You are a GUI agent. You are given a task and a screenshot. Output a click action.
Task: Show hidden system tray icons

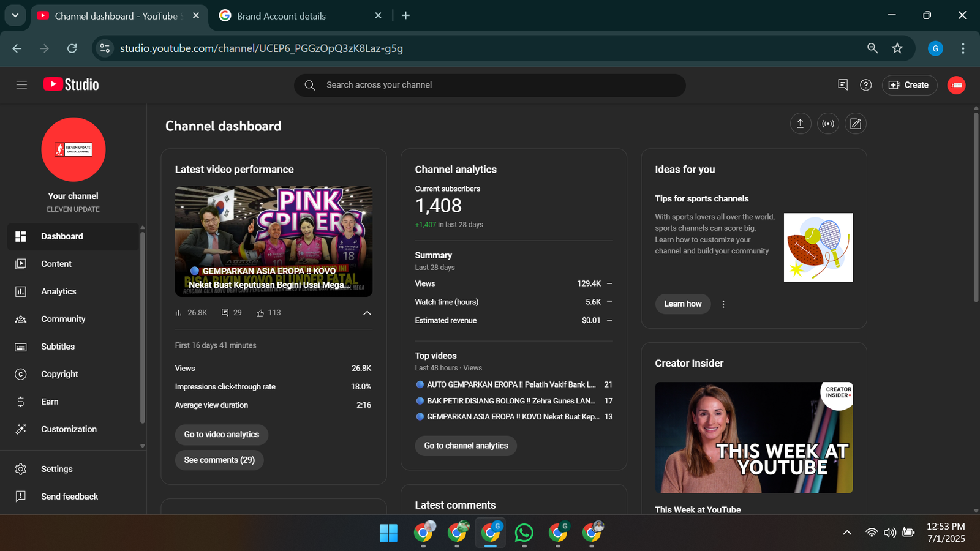click(x=847, y=533)
